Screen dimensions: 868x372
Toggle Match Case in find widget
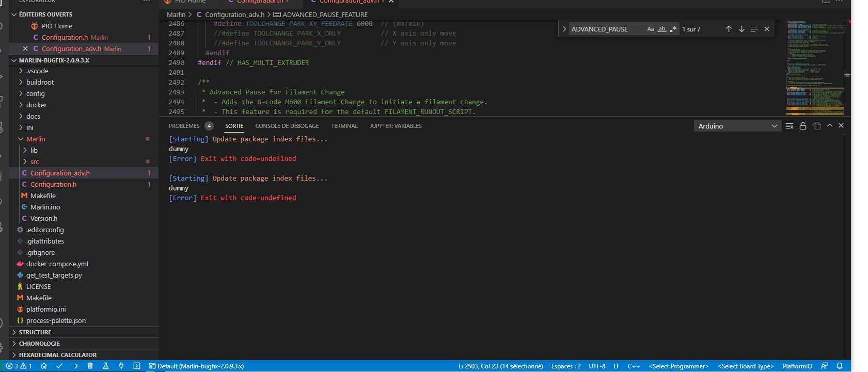point(651,29)
